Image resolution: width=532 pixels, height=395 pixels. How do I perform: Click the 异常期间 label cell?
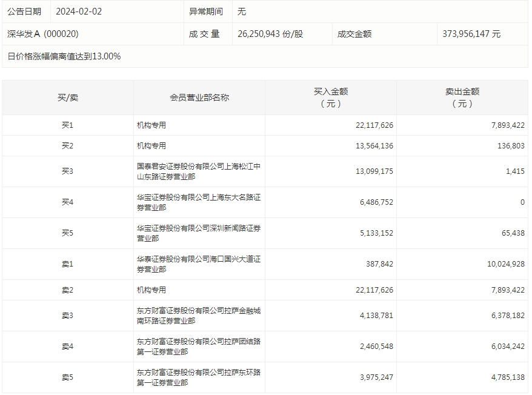click(205, 12)
